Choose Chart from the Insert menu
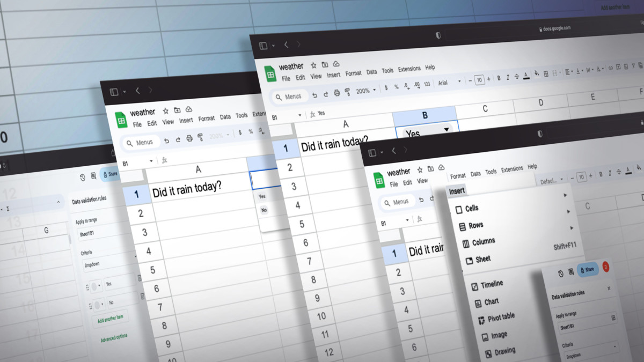The width and height of the screenshot is (644, 362). 487,302
